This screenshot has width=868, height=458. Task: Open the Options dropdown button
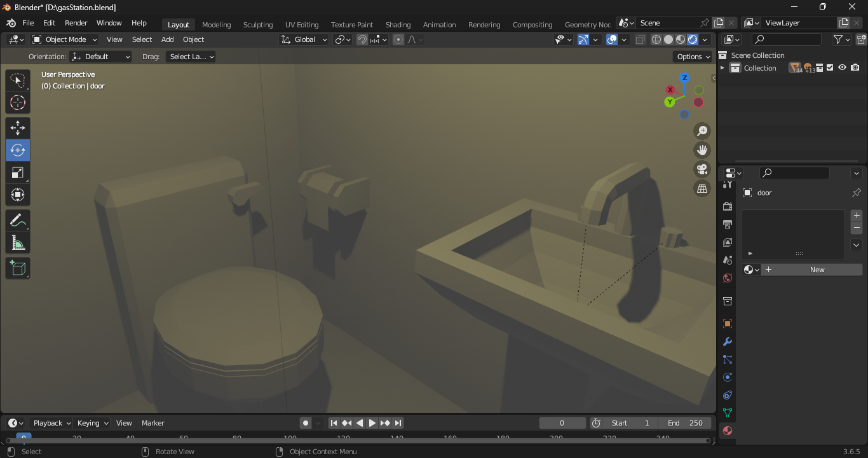click(693, 57)
